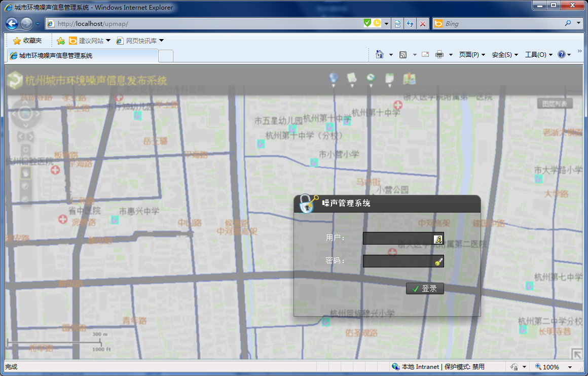Click the browser Home icon
588x376 pixels.
[x=379, y=55]
